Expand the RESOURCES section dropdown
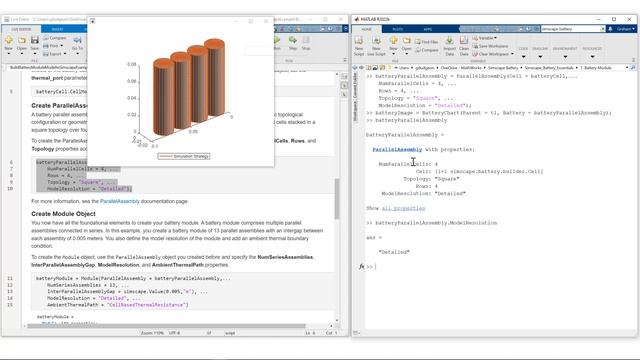Viewport: 640px width, 360px height. pos(592,57)
